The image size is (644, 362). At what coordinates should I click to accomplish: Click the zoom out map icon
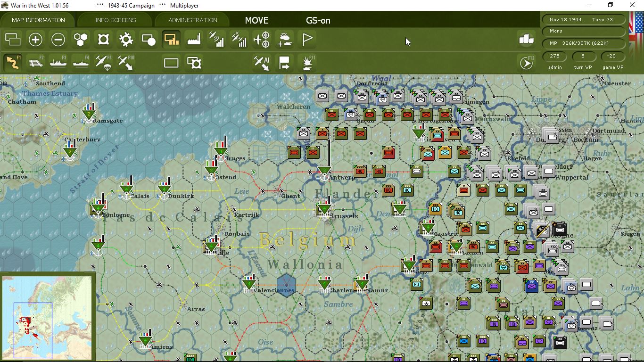(58, 40)
